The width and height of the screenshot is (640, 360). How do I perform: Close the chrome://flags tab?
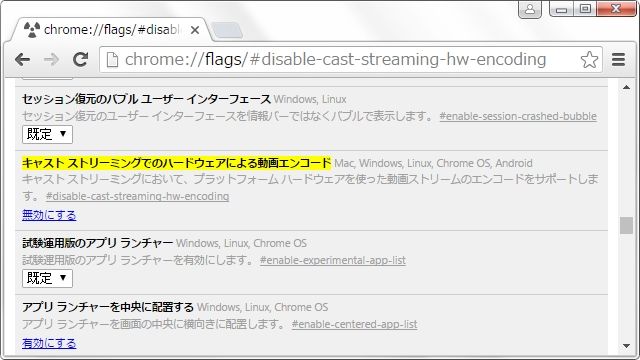195,30
